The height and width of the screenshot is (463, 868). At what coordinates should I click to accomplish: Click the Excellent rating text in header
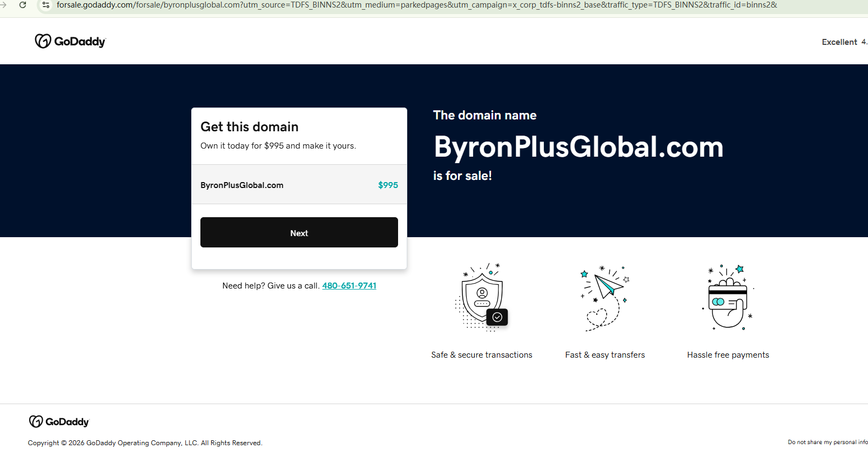click(x=839, y=42)
